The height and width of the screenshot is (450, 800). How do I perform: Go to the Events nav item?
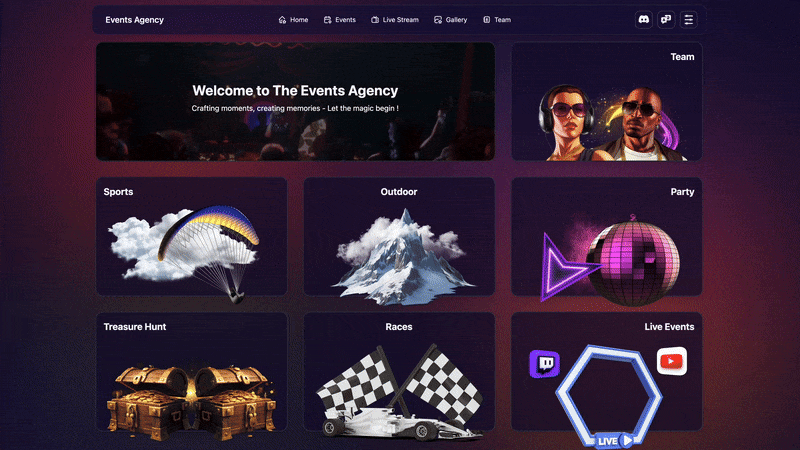[x=340, y=20]
